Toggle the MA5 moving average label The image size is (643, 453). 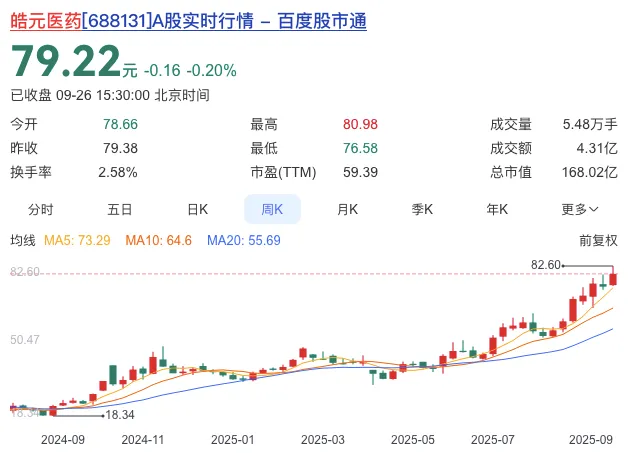click(x=77, y=240)
